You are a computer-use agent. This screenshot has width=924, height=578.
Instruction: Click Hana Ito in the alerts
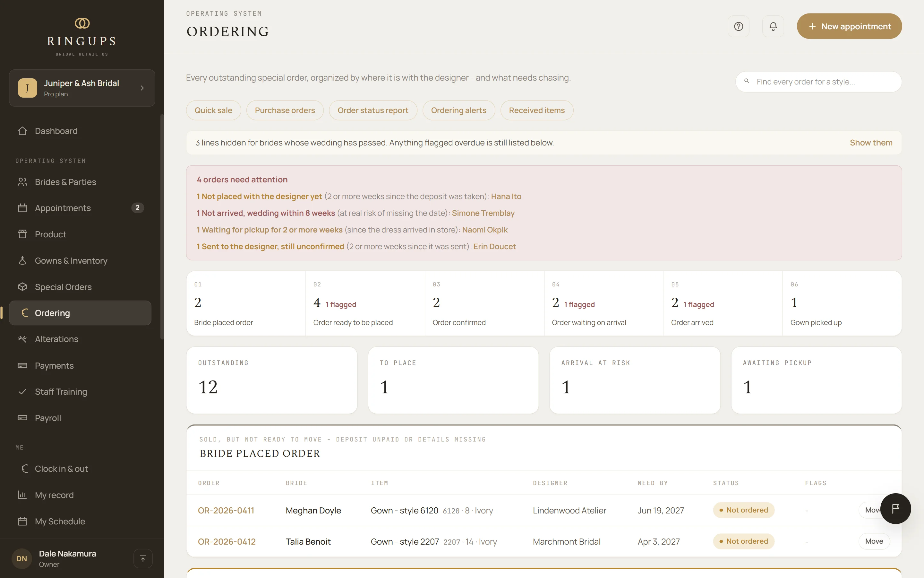coord(506,196)
